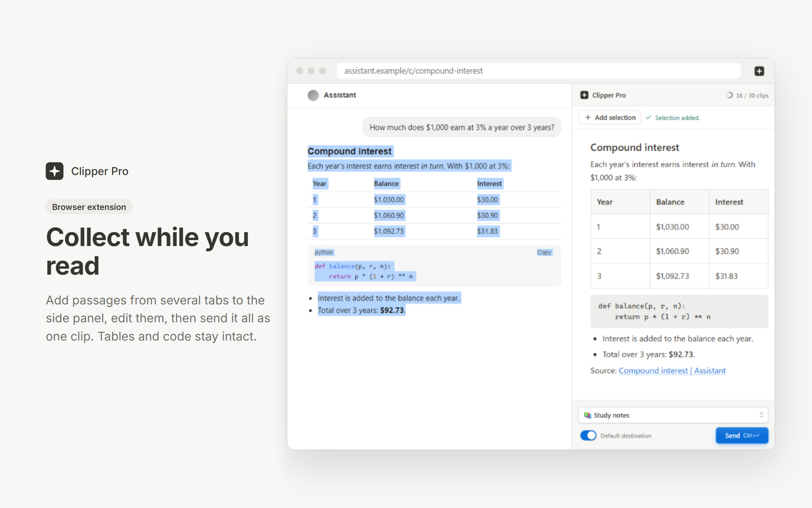This screenshot has width=812, height=508.
Task: Click the green Selection added checkmark
Action: tap(649, 117)
